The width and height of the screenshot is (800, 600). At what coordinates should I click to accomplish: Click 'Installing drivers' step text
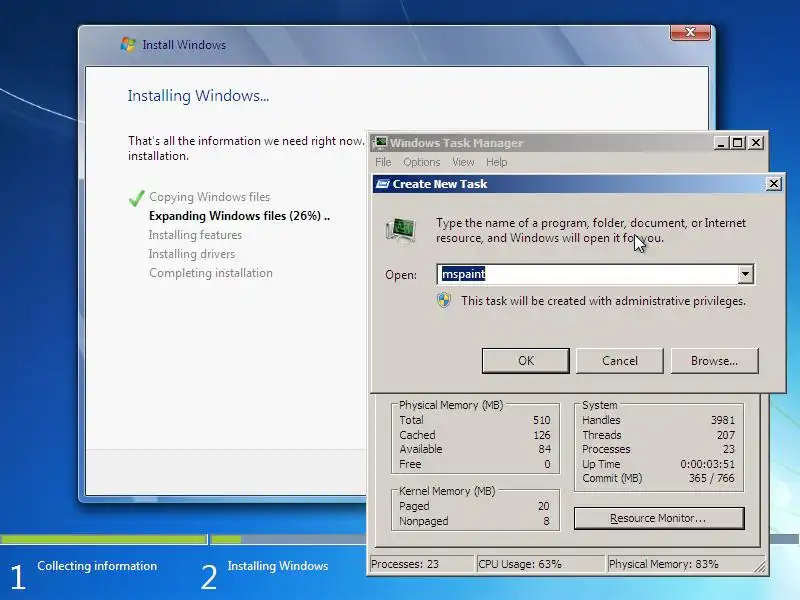coord(192,254)
